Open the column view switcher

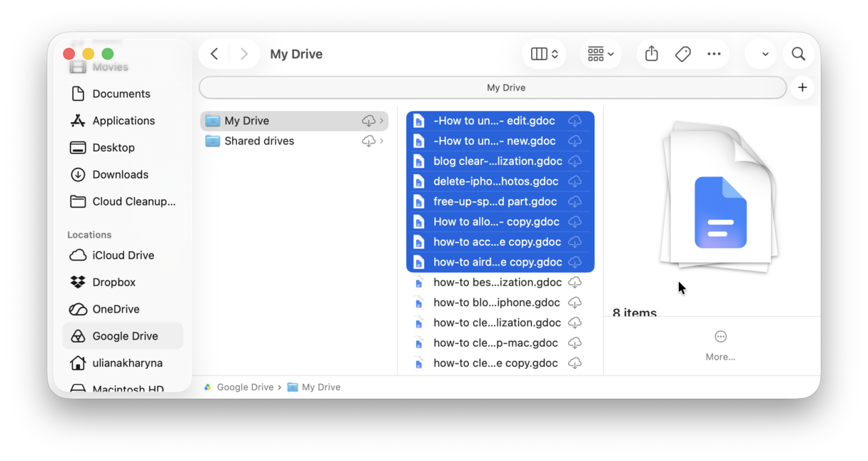click(544, 54)
